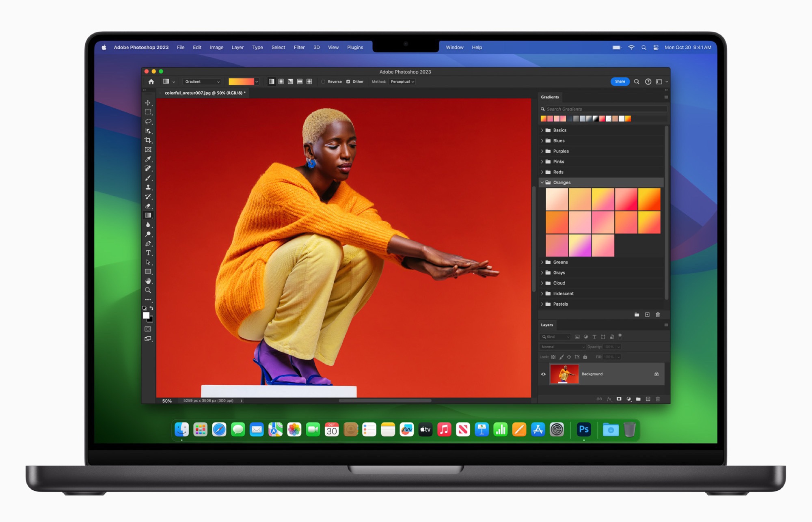Open the Gradient preset type dropdown

202,82
